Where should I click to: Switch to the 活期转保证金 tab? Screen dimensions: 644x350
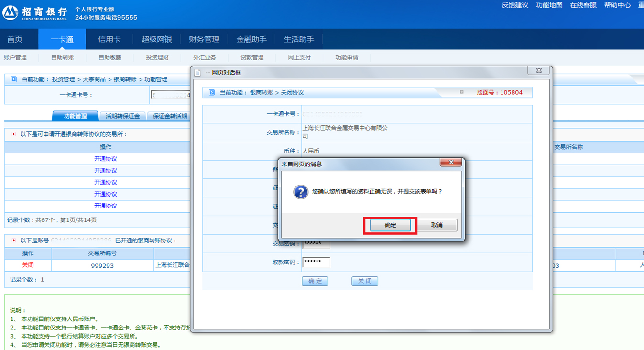click(122, 116)
